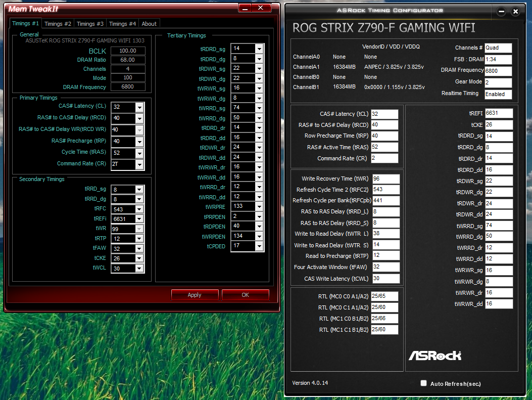Click the tWRWR_dd field in ASRock Configurator
The width and height of the screenshot is (532, 400).
499,304
